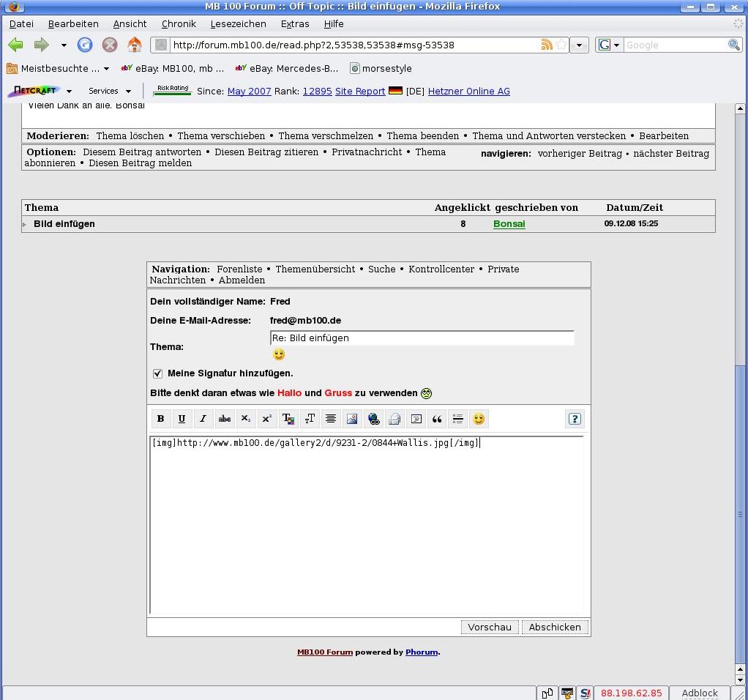
Task: Insert a hyperlink using globe icon
Action: (374, 419)
